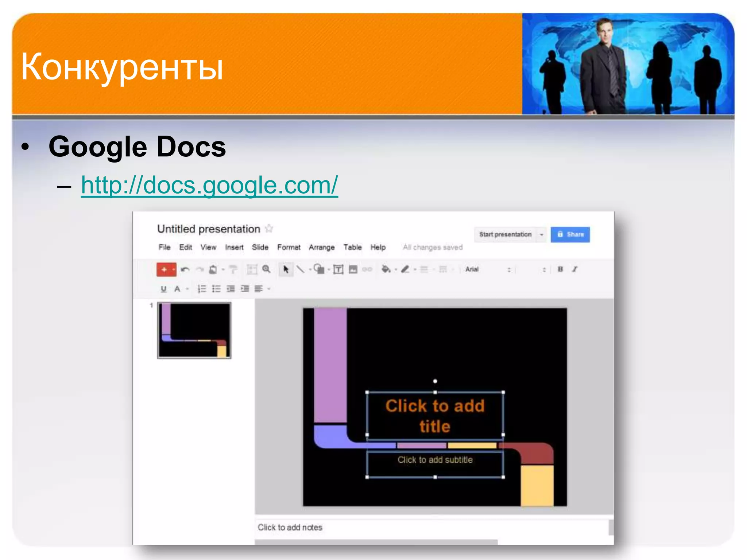Click the 'Click to add notes' field
747x560 pixels.
click(432, 528)
